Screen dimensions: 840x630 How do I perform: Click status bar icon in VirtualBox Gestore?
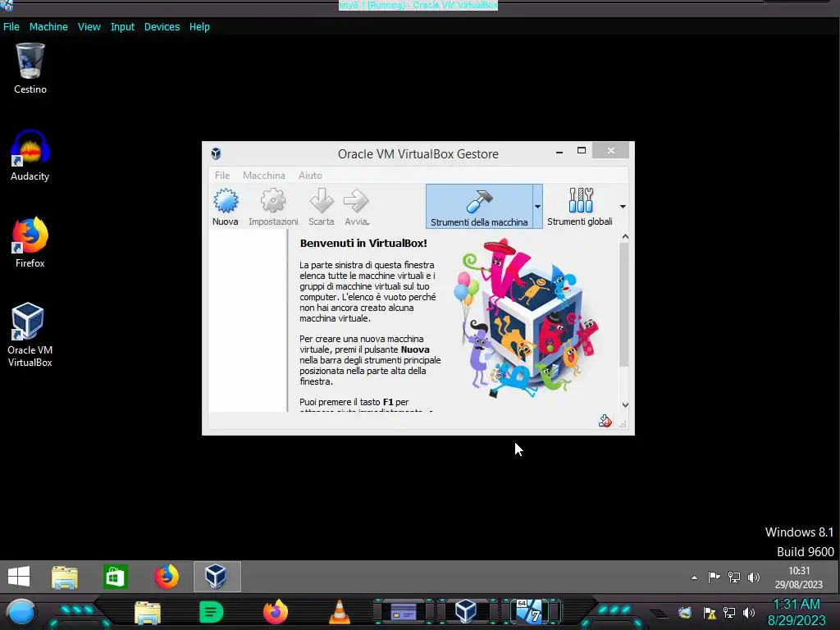click(605, 421)
